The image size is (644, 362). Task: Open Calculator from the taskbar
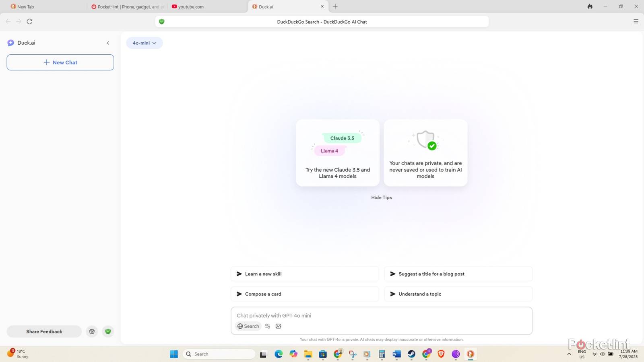tap(382, 354)
